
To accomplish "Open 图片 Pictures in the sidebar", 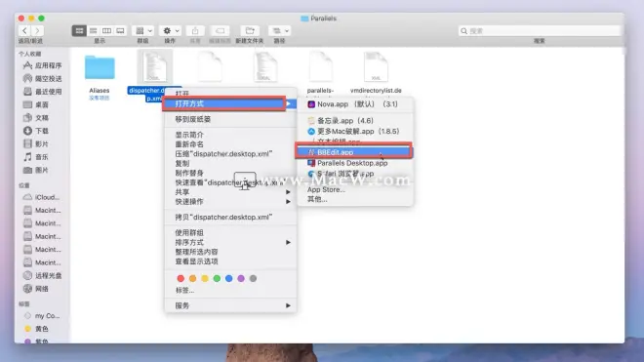I will pos(36,170).
